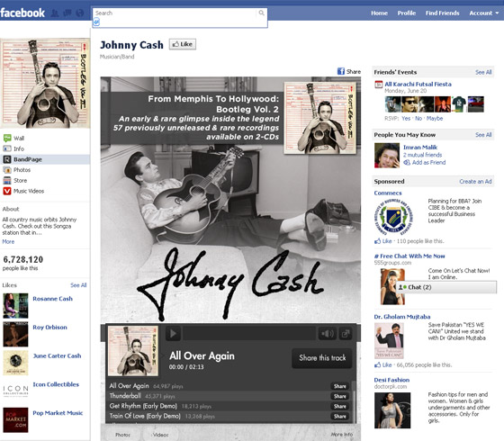The image size is (504, 441).
Task: Click the Add as Friend icon
Action: tap(407, 163)
